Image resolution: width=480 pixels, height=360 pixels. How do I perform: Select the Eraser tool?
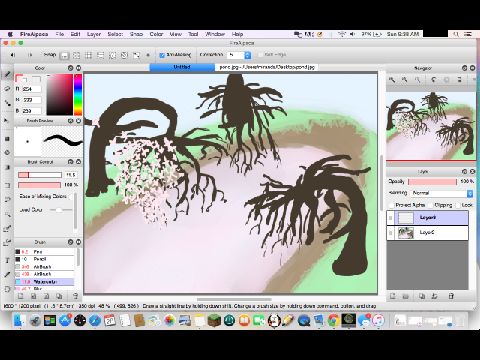point(7,89)
